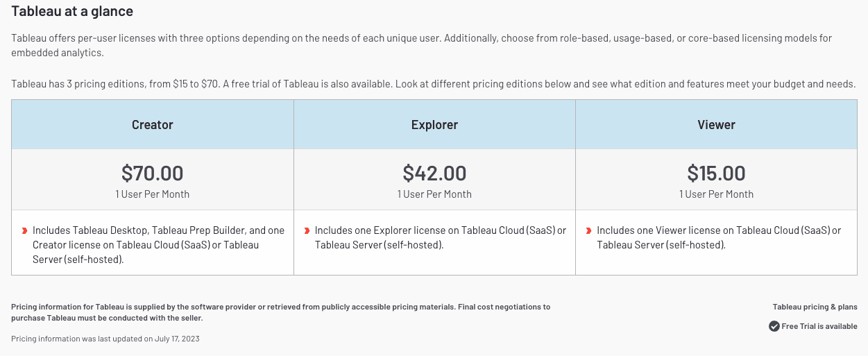Select the Explorer plan header
This screenshot has height=356, width=868.
(x=434, y=125)
